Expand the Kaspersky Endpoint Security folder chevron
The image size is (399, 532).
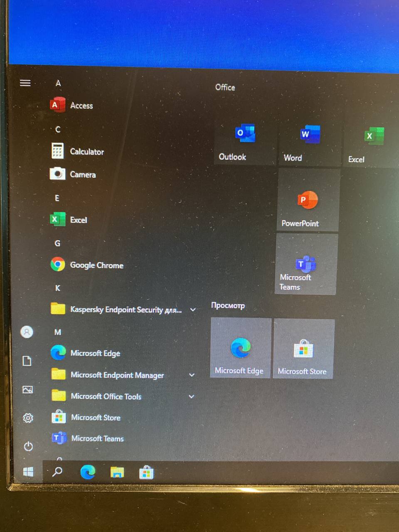point(193,310)
